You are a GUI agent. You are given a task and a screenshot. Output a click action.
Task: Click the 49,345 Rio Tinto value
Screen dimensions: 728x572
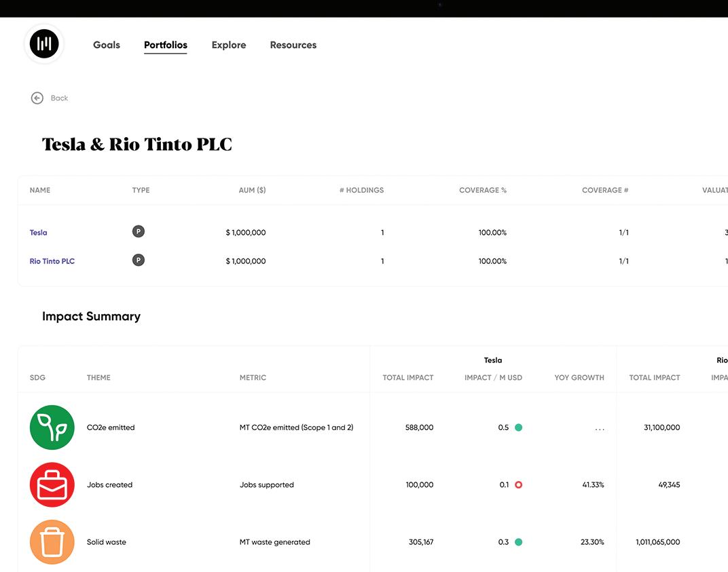pyautogui.click(x=669, y=484)
